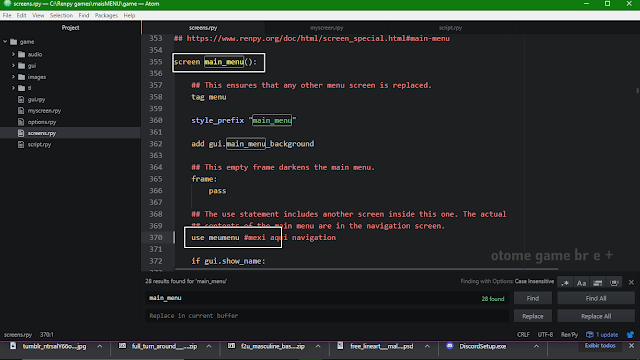
Task: Click the images folder icon
Action: [22, 77]
